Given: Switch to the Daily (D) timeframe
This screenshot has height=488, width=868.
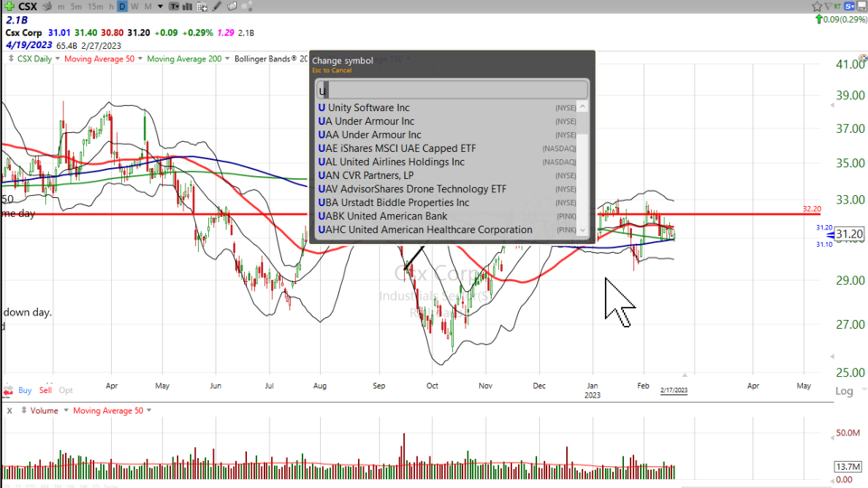Looking at the screenshot, I should tap(121, 6).
